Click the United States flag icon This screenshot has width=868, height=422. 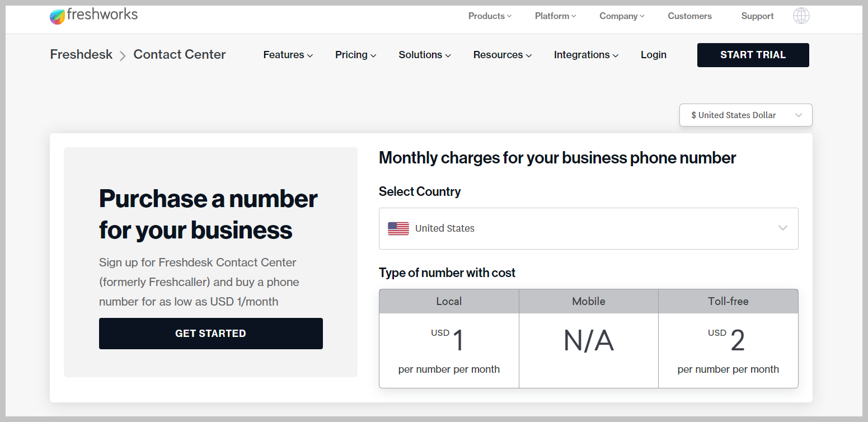tap(398, 228)
